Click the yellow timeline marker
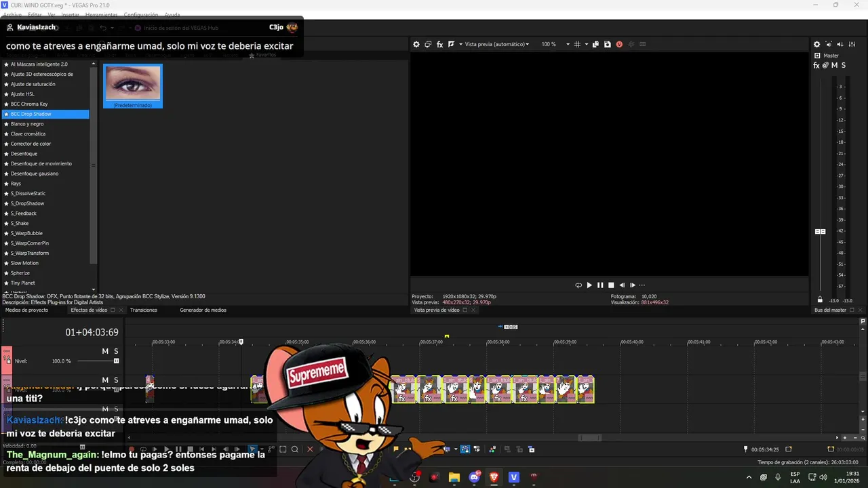The height and width of the screenshot is (488, 868). click(447, 336)
